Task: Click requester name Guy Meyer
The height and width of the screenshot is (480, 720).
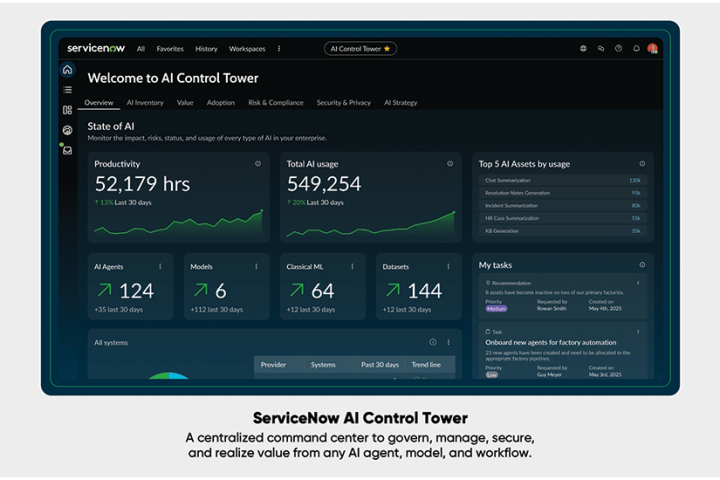Action: point(549,374)
